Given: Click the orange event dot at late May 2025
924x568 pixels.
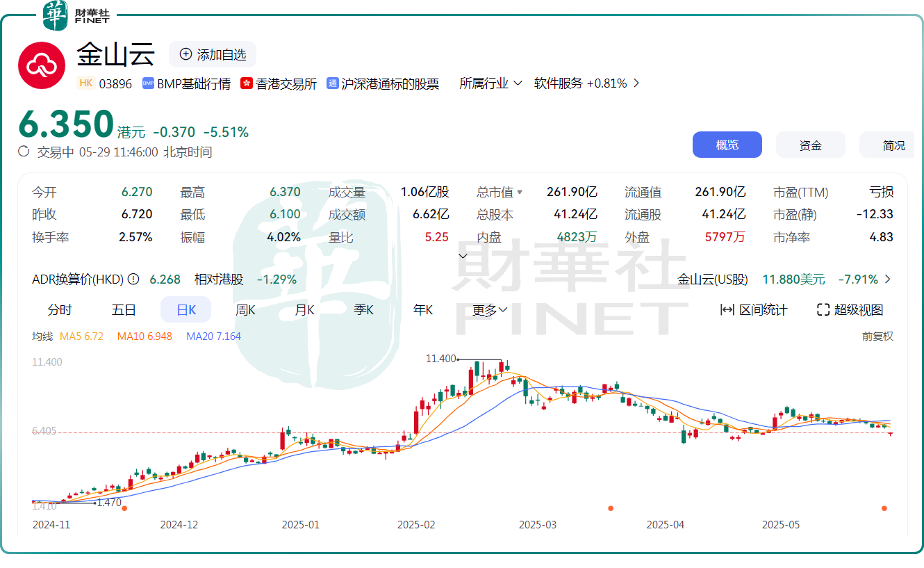Looking at the screenshot, I should click(x=884, y=508).
